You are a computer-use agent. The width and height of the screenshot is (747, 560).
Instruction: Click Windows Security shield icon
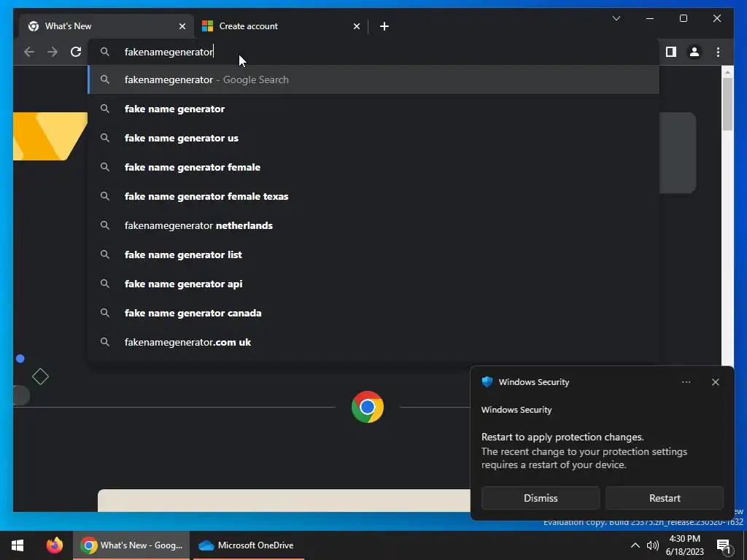(x=487, y=382)
